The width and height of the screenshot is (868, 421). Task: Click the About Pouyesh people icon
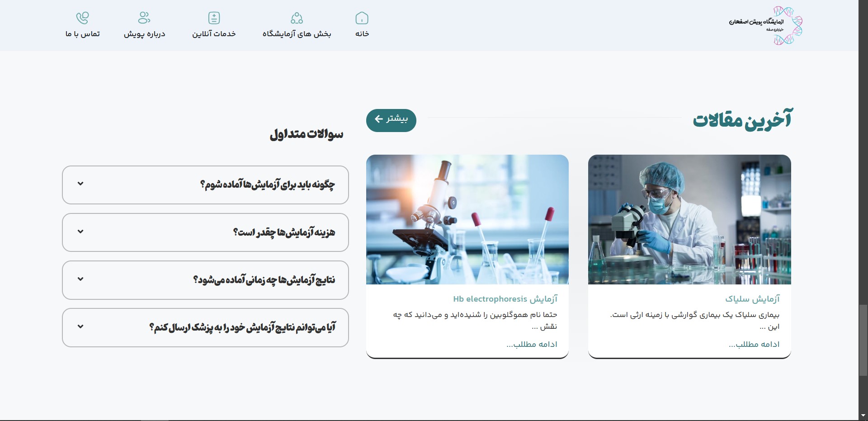144,18
